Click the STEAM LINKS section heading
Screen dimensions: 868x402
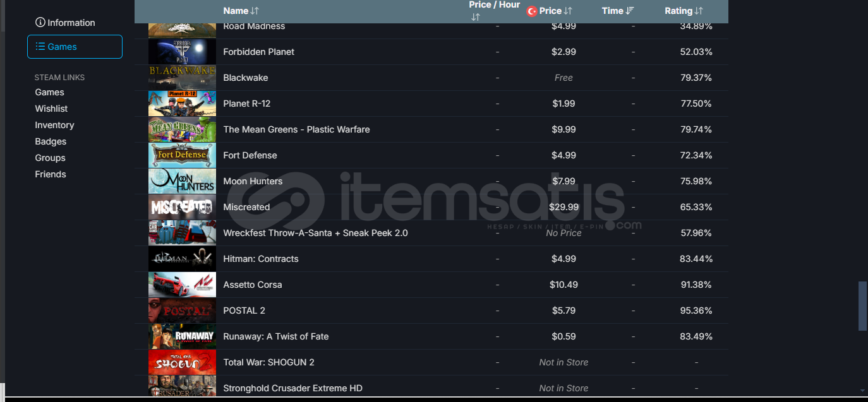click(59, 78)
